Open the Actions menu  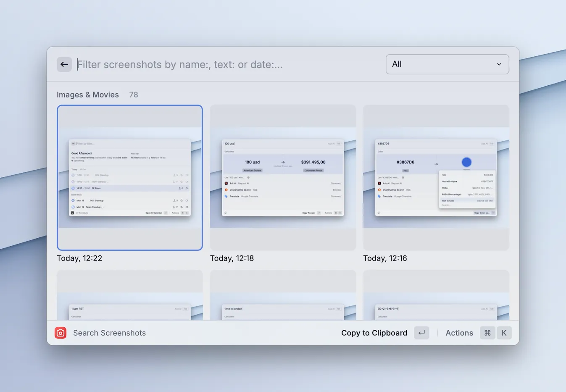point(459,333)
